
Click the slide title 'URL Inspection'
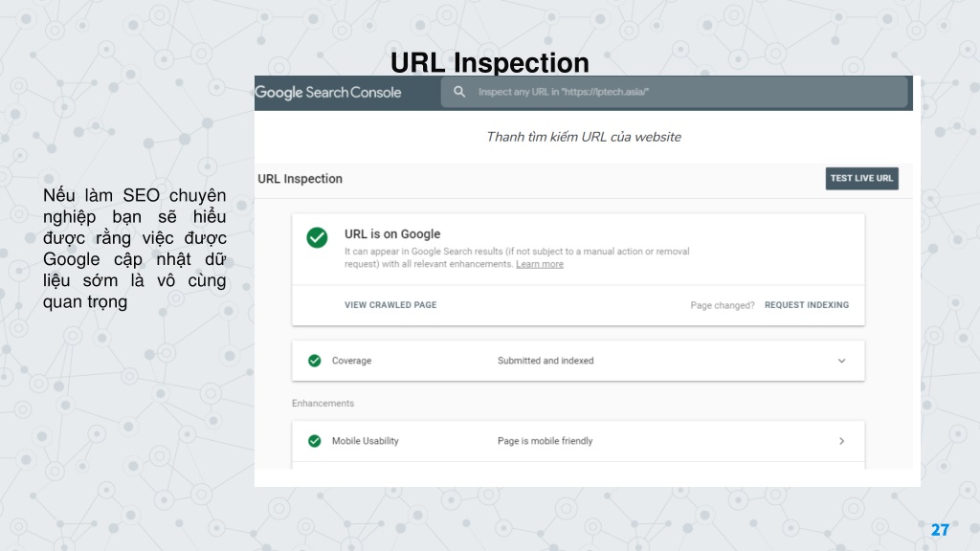(x=490, y=62)
